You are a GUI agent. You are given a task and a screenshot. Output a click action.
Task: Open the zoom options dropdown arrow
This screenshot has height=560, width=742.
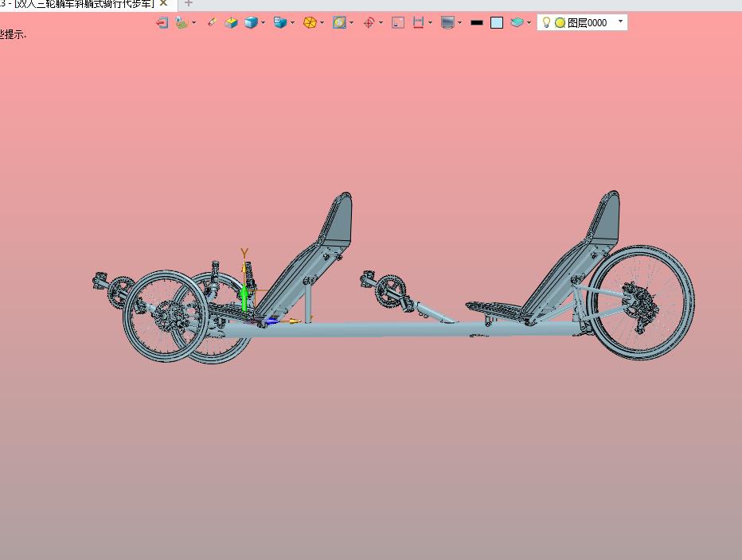pos(352,23)
